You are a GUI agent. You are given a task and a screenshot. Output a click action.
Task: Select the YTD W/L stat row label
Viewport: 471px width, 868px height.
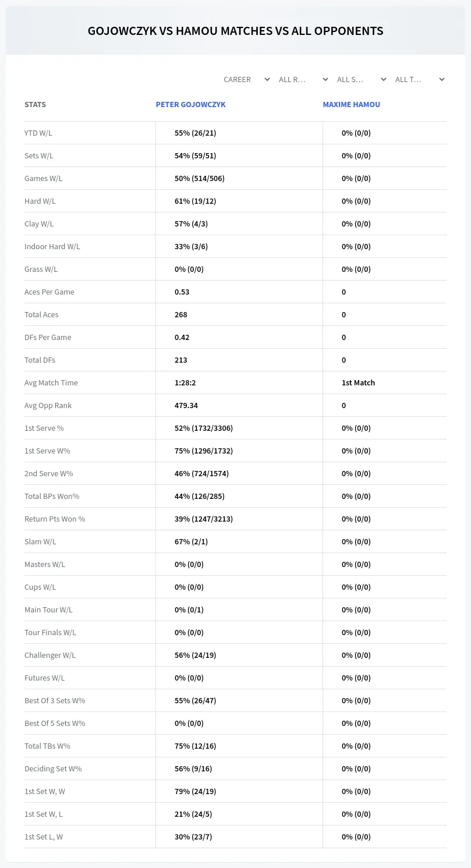tap(38, 133)
